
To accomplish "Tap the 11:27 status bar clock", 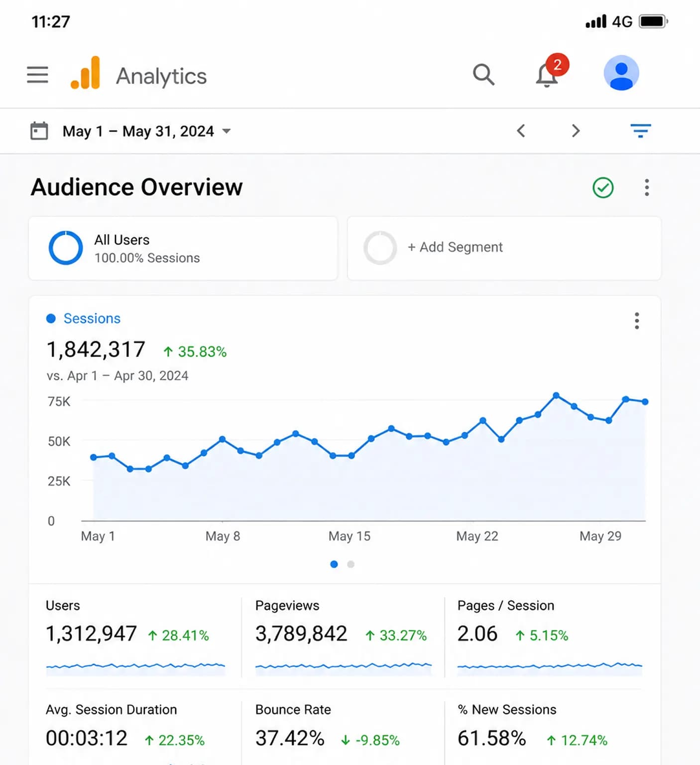I will click(x=51, y=21).
